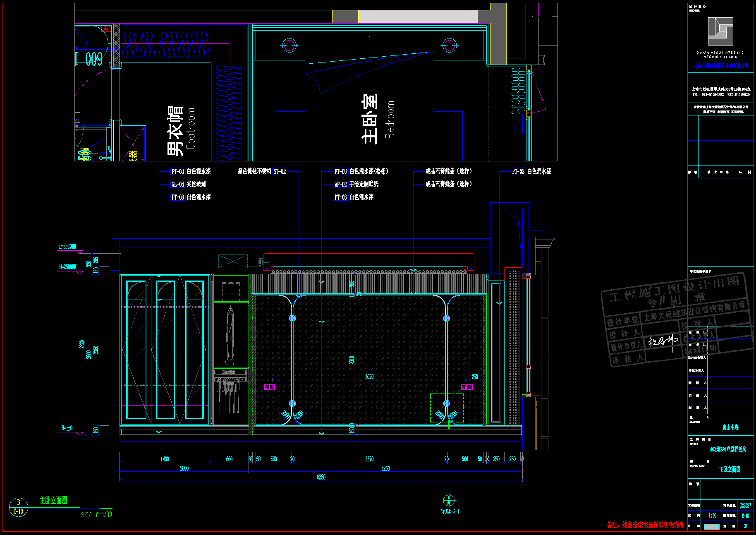The width and height of the screenshot is (756, 535).
Task: Click the GL-04 material tag
Action: tap(178, 184)
